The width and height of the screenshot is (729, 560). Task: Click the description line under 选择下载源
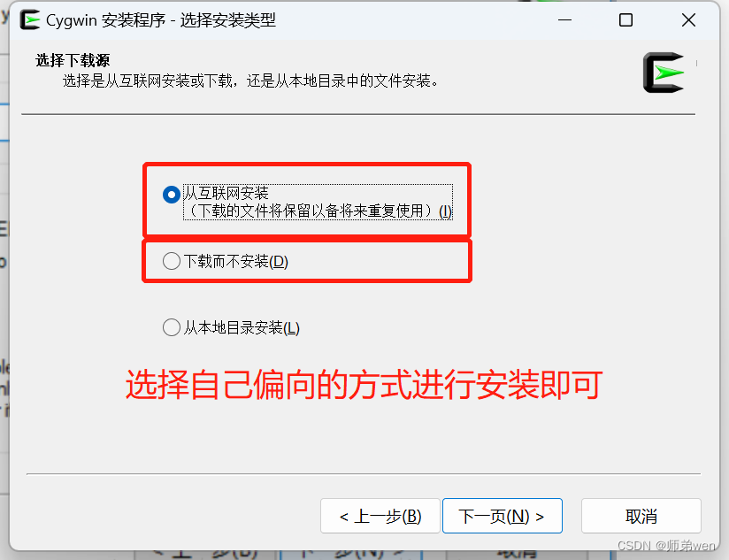[250, 81]
